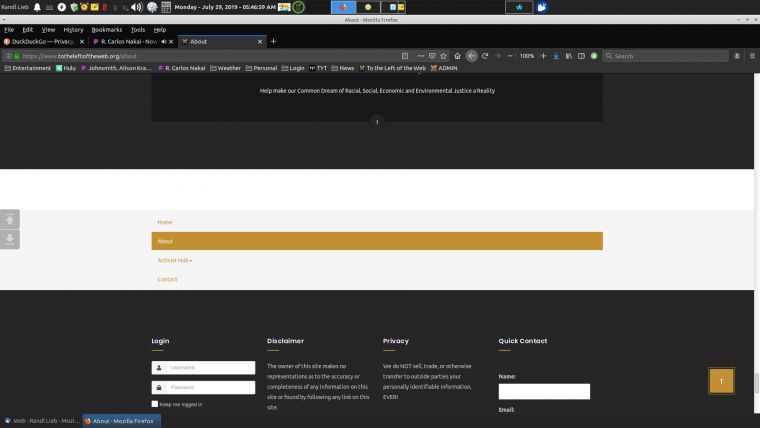Open the Bookmarks menu
The width and height of the screenshot is (760, 428).
coord(106,30)
